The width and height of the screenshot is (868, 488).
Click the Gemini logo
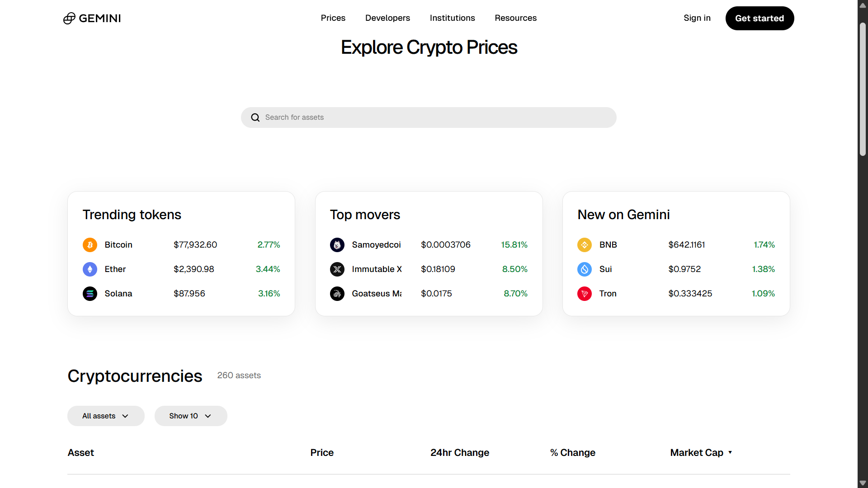[x=92, y=18]
